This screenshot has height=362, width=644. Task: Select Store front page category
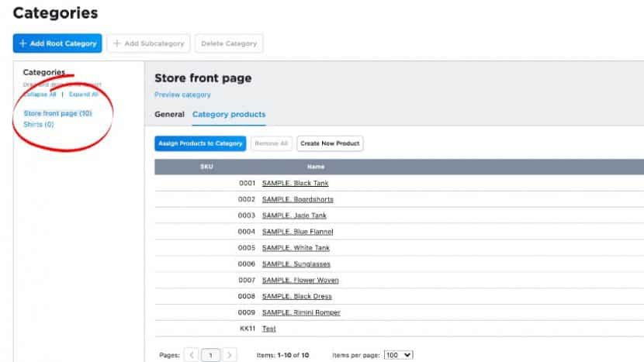57,113
